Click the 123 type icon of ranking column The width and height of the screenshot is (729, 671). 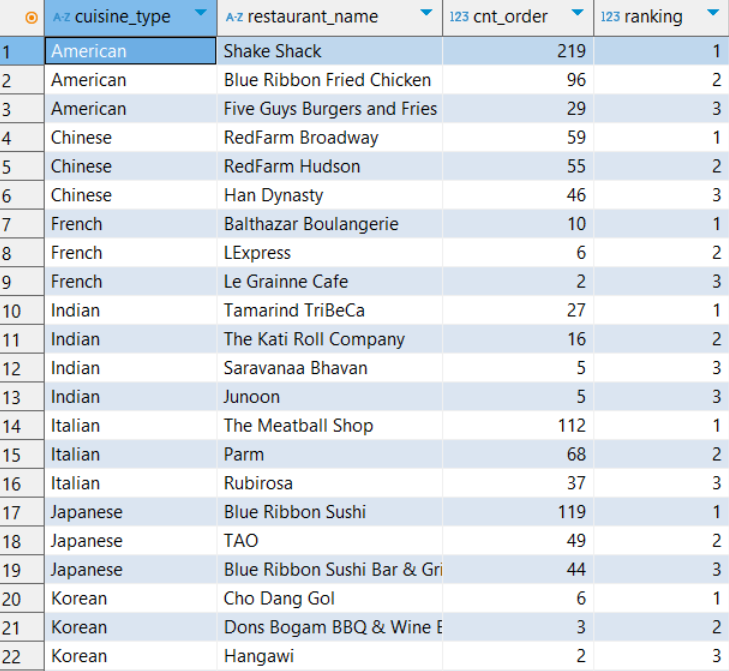(610, 17)
